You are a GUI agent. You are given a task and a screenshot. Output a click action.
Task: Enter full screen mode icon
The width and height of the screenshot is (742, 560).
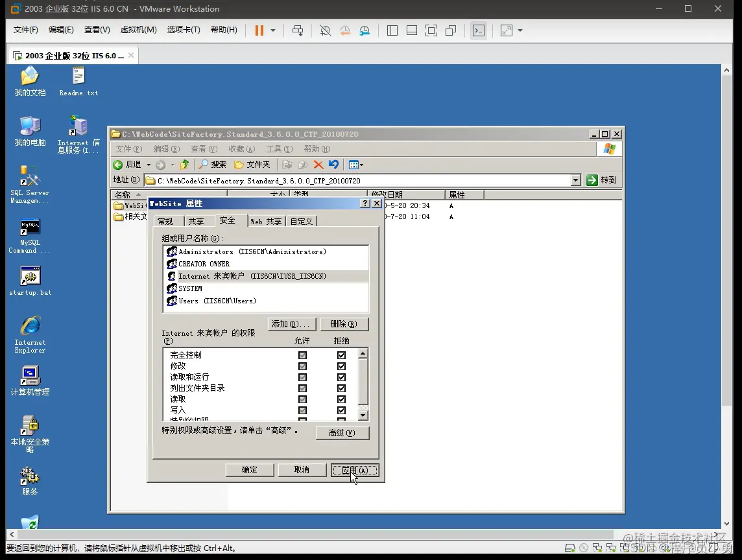(431, 30)
